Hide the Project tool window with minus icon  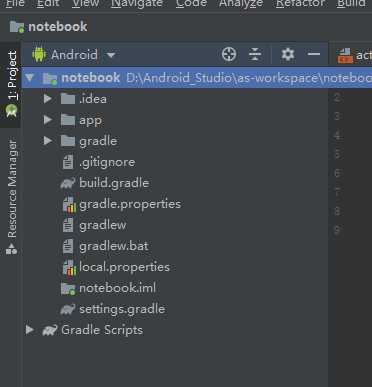[314, 54]
